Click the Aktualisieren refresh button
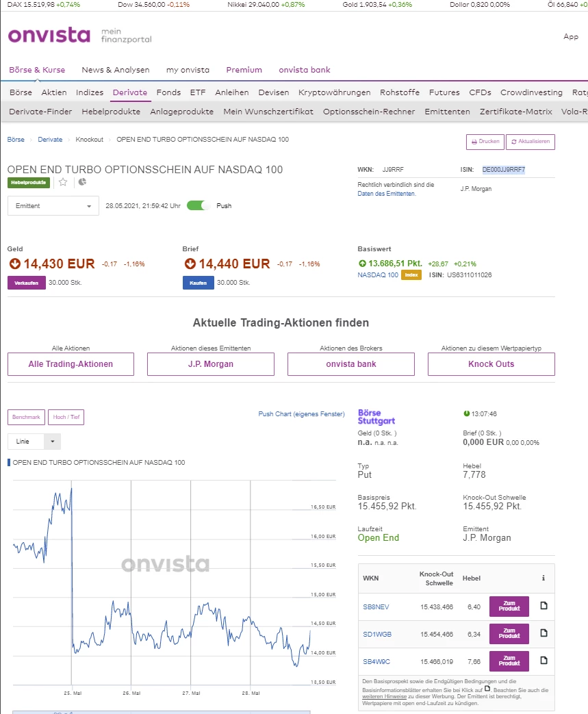The width and height of the screenshot is (588, 714). click(531, 142)
